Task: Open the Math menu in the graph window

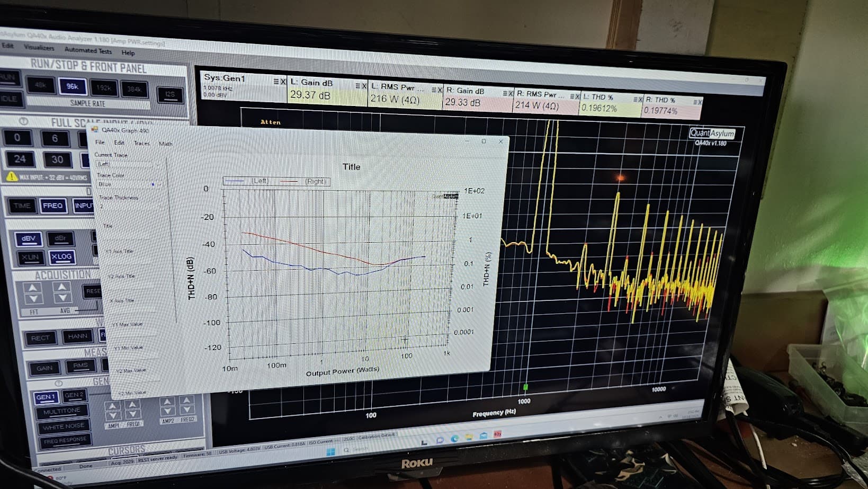Action: coord(166,144)
